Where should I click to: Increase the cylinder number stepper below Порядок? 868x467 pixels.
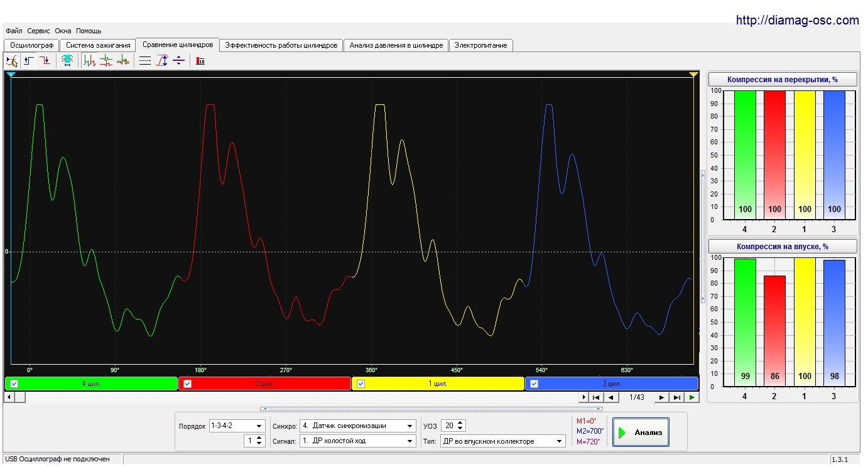(x=260, y=438)
